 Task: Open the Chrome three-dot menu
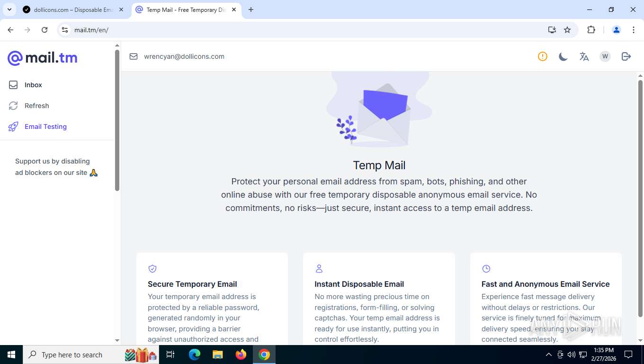click(634, 30)
